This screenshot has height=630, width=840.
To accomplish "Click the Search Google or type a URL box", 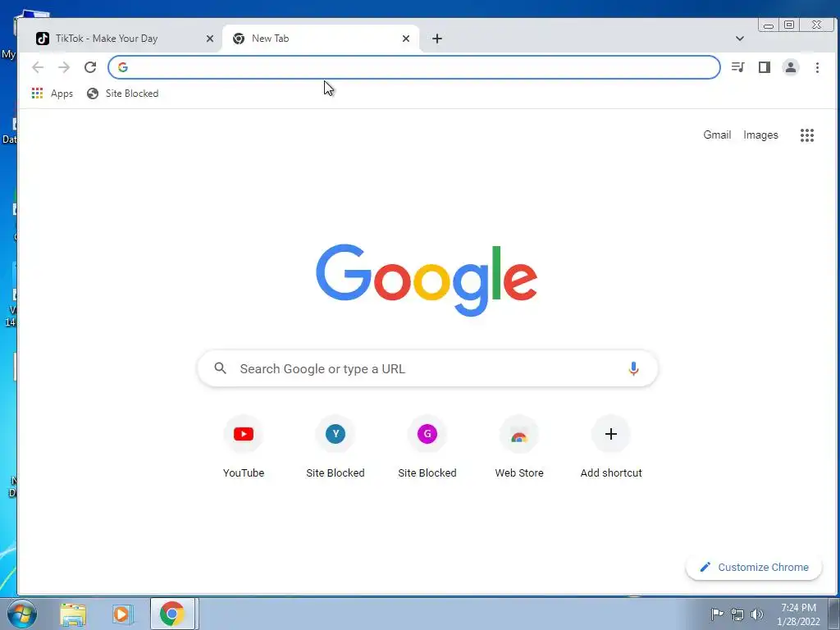I will 427,368.
